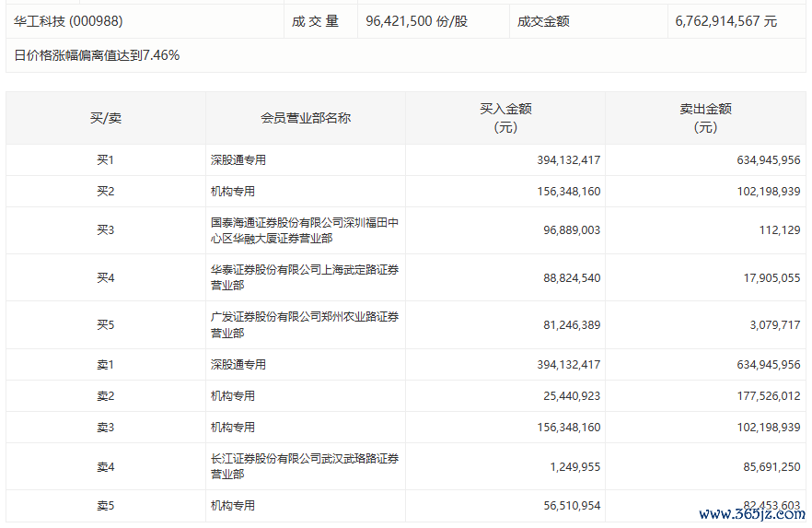This screenshot has width=812, height=528.
Task: Open 广发证券 郑州农业路 branch name
Action: click(x=304, y=324)
